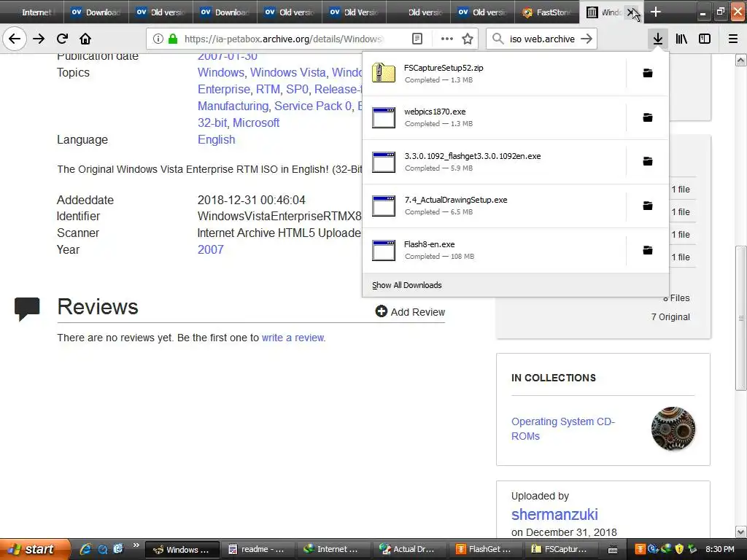Open the Library toolbar button
This screenshot has height=560, width=747.
point(681,39)
